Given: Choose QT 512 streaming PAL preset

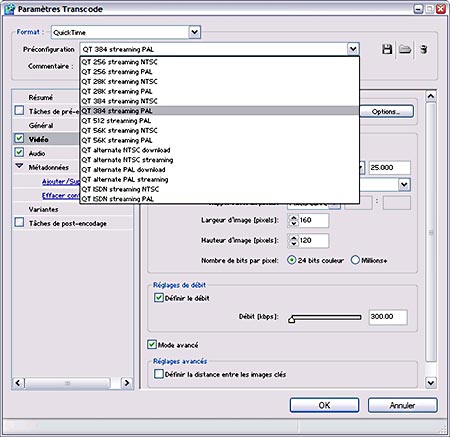Looking at the screenshot, I should pyautogui.click(x=219, y=121).
